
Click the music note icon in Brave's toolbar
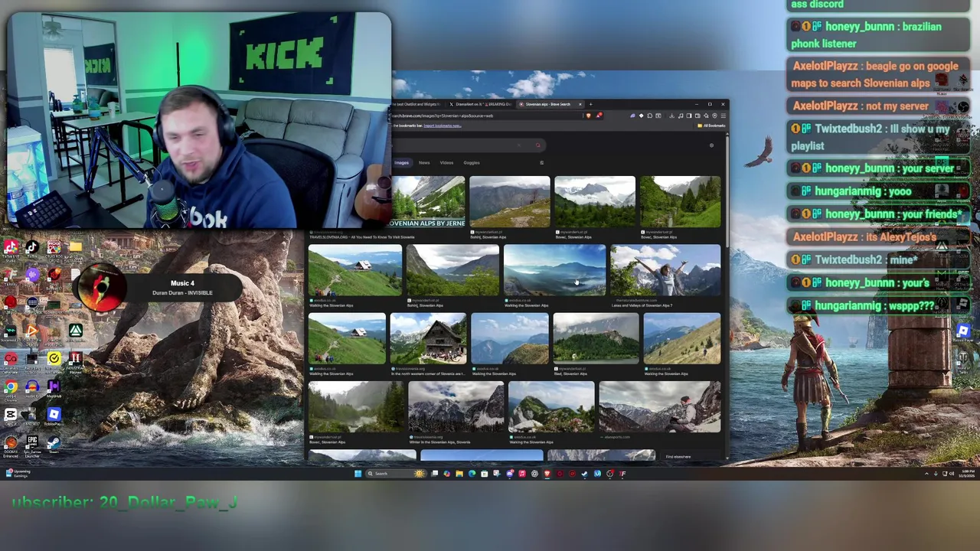pyautogui.click(x=681, y=116)
